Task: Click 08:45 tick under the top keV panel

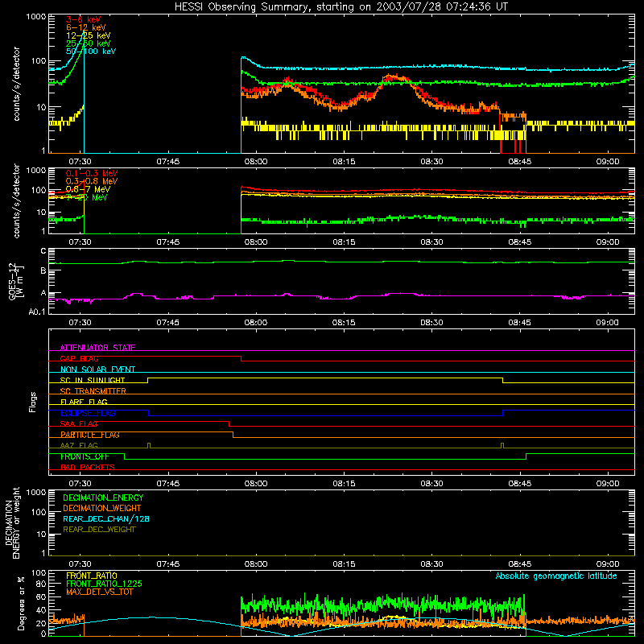Action: click(519, 162)
